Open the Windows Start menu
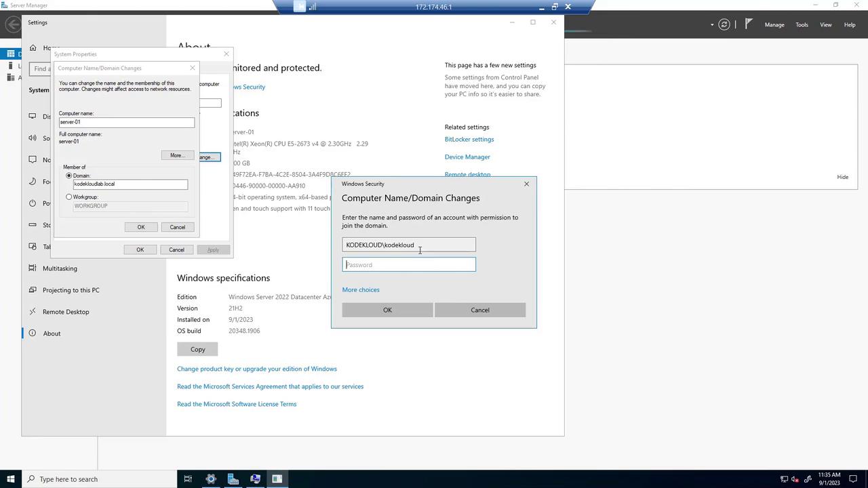This screenshot has width=868, height=488. click(10, 479)
